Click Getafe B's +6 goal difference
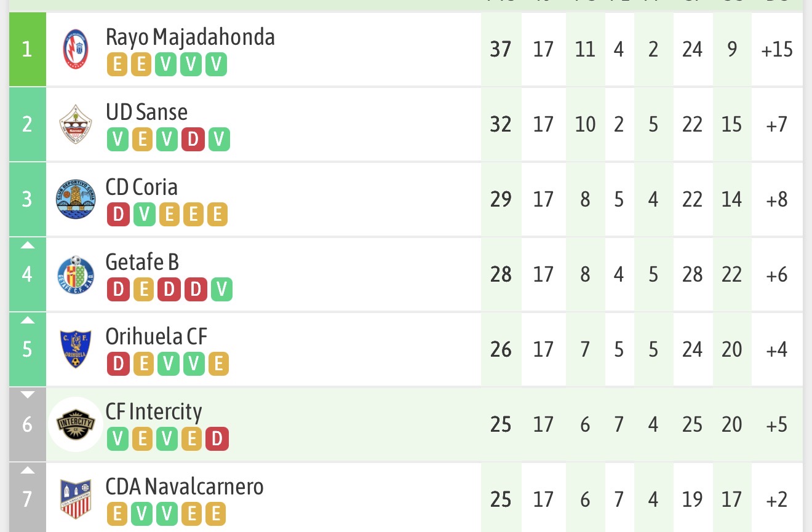The image size is (812, 532). pos(777,274)
